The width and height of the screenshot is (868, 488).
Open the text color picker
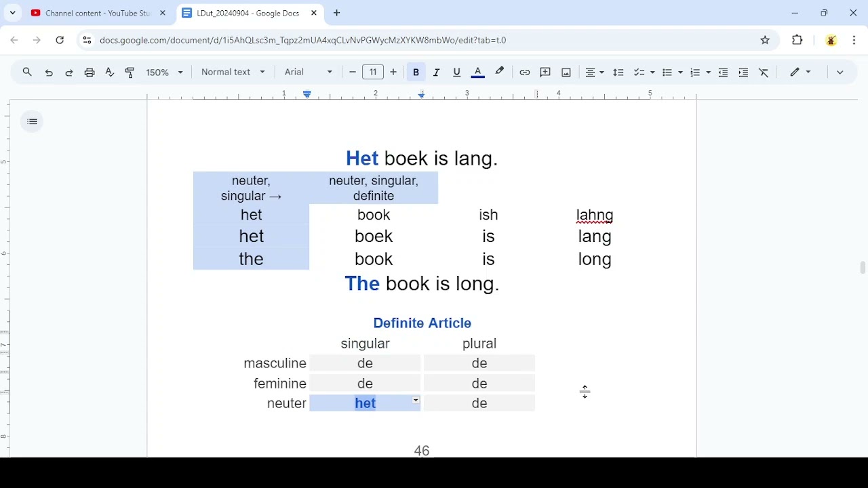tap(477, 72)
